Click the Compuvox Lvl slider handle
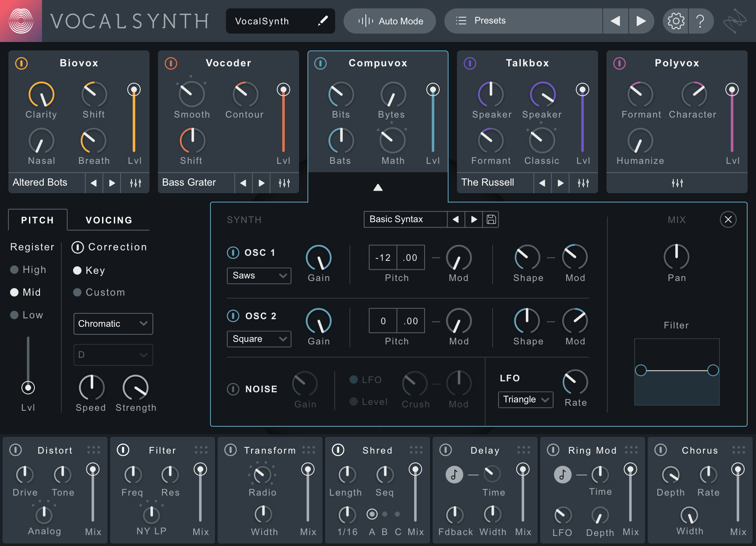The width and height of the screenshot is (756, 546). [433, 89]
